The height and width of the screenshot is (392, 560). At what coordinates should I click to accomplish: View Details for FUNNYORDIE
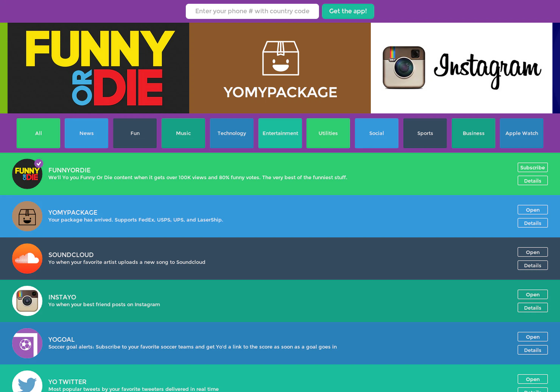(533, 181)
